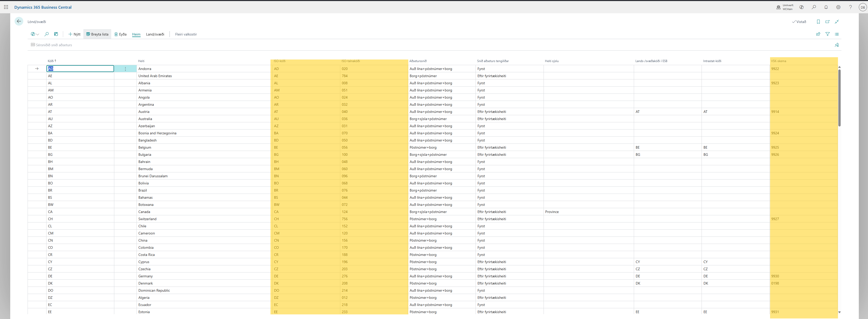
Task: Open the app launcher waffle menu
Action: point(6,7)
